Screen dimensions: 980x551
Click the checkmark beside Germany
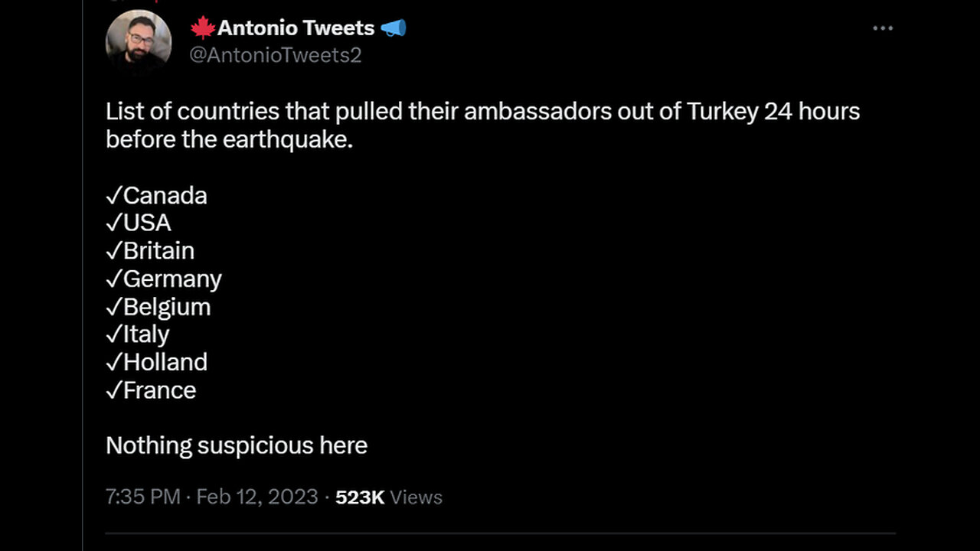113,279
